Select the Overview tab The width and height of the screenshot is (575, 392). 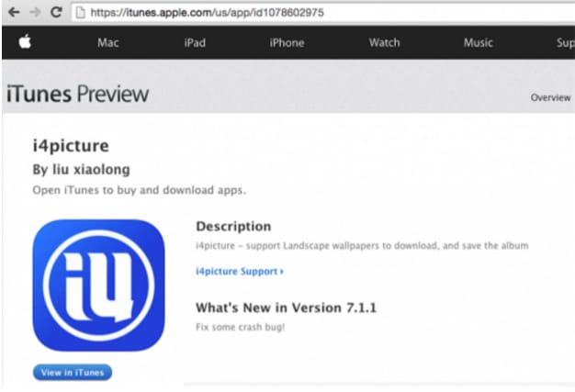tap(550, 97)
